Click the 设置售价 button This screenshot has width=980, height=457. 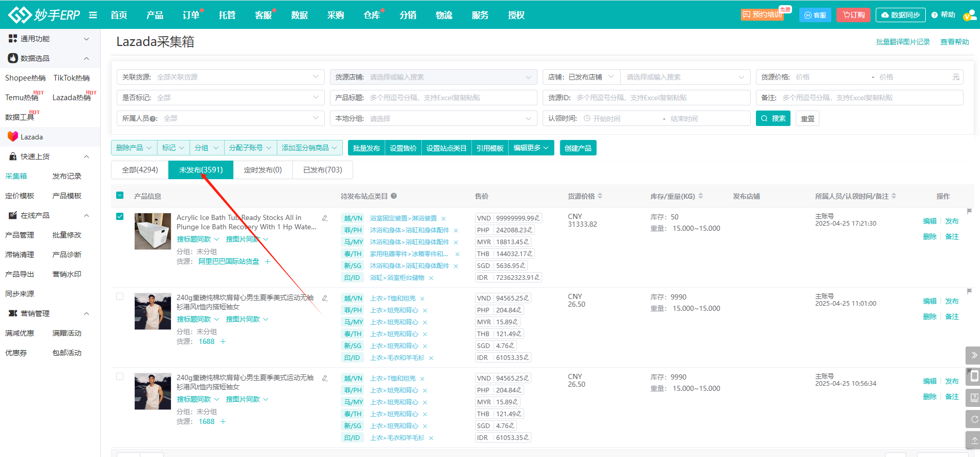(x=403, y=148)
